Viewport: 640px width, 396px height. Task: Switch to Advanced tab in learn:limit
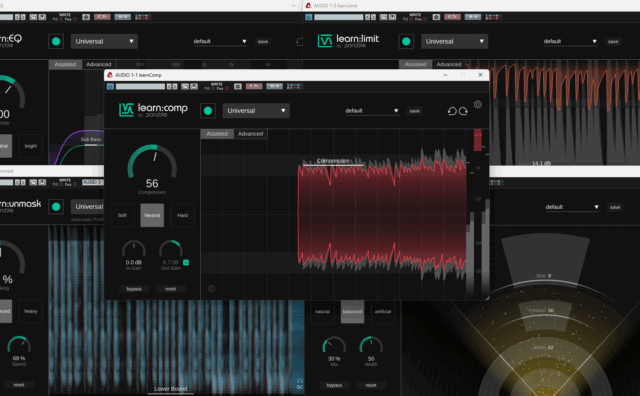click(x=449, y=64)
